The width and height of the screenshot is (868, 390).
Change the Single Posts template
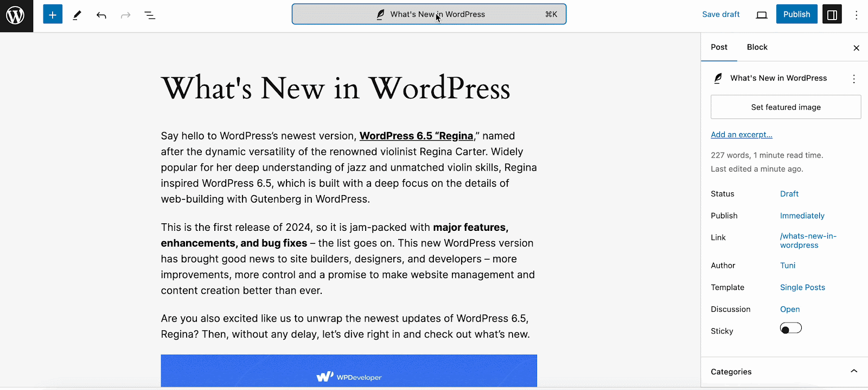(x=802, y=287)
